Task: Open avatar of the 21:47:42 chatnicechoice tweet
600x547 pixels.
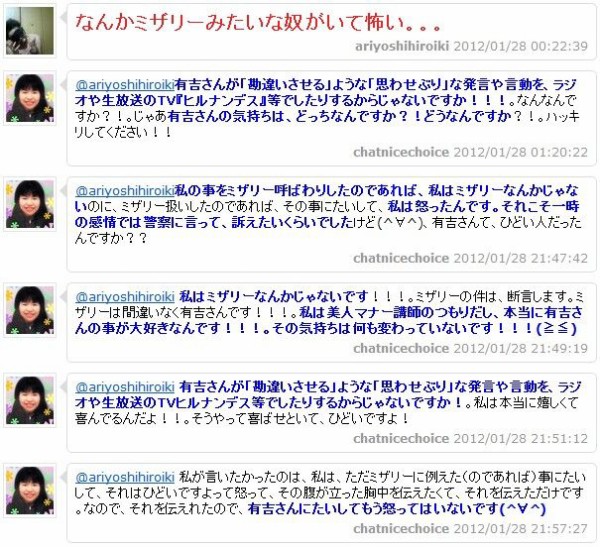Action: point(30,204)
